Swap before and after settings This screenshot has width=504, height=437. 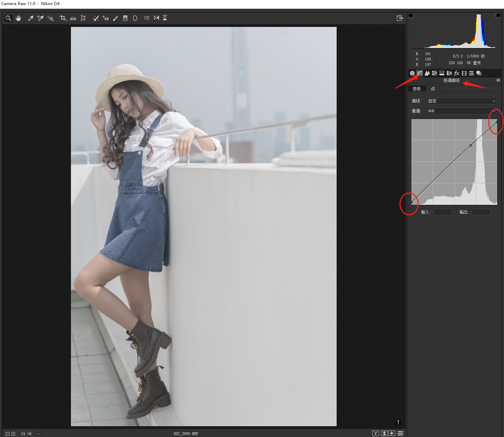tap(384, 433)
